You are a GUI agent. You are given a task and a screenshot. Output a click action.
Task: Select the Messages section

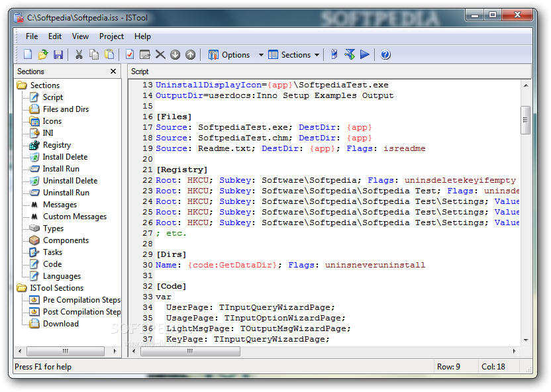(60, 205)
